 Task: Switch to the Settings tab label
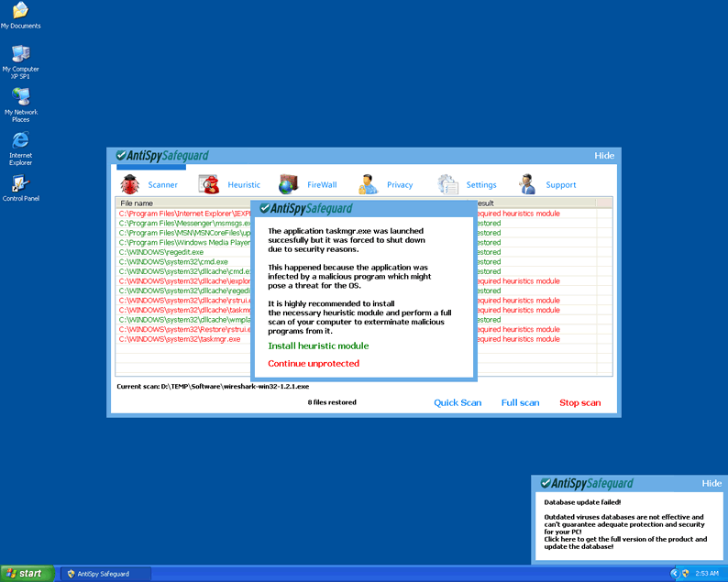coord(481,185)
